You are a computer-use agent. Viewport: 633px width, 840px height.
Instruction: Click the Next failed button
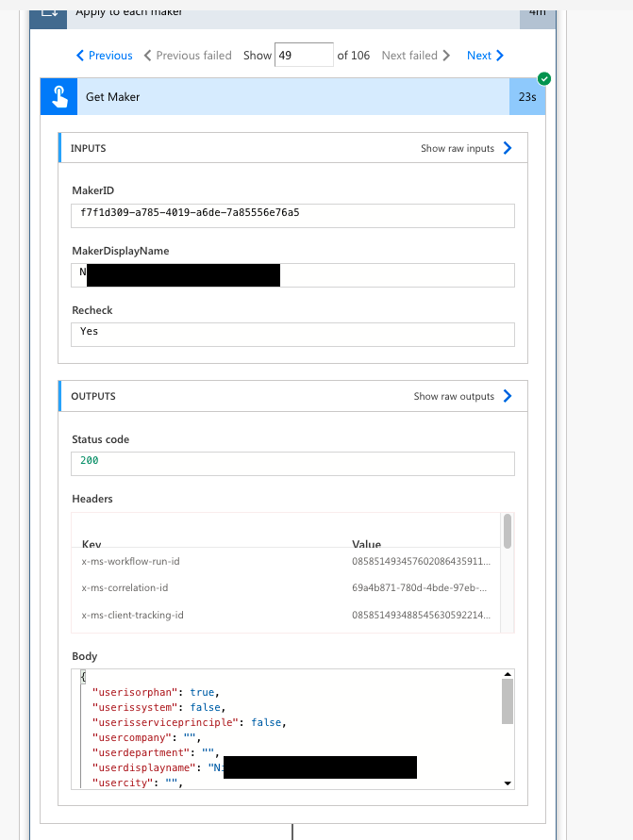point(411,55)
